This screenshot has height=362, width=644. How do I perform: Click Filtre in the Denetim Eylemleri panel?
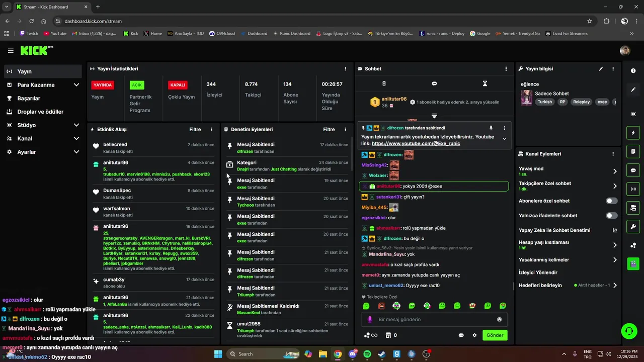[x=329, y=130]
